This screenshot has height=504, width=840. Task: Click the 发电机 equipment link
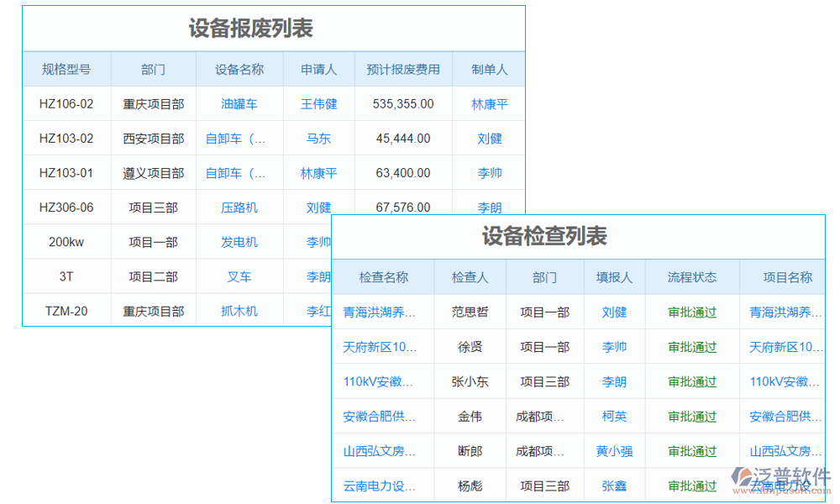pyautogui.click(x=239, y=241)
